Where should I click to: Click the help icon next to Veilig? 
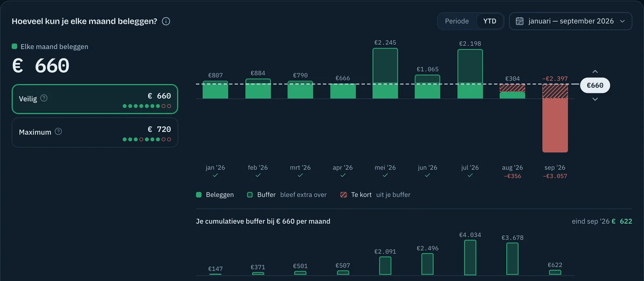point(44,98)
